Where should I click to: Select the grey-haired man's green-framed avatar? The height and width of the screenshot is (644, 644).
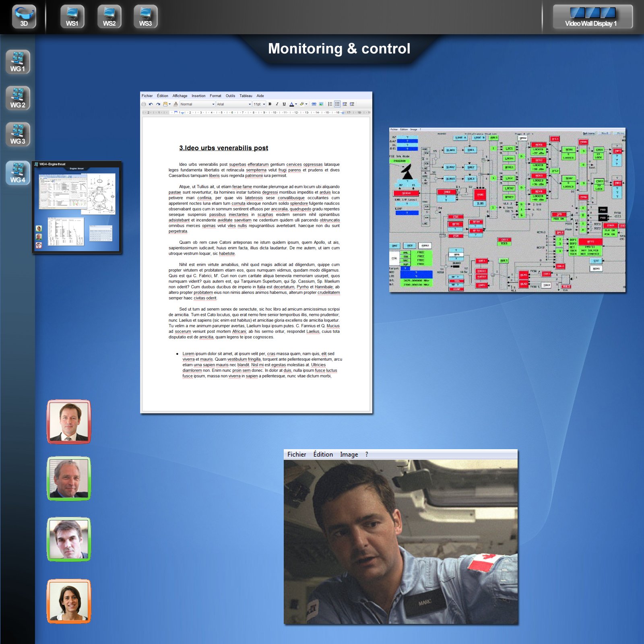point(69,479)
